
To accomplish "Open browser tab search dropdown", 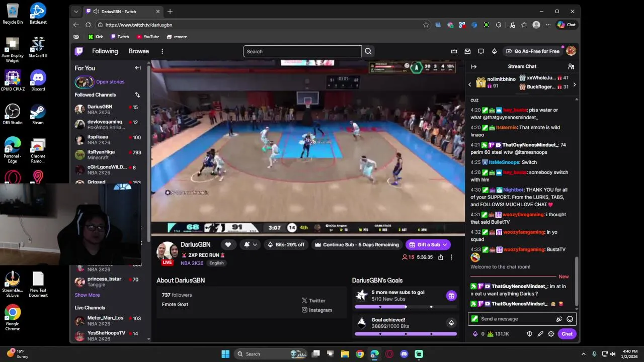I will 76,11.
